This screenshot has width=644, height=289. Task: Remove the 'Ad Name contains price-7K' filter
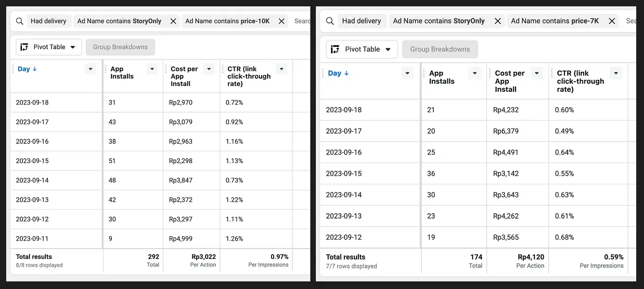click(x=612, y=21)
